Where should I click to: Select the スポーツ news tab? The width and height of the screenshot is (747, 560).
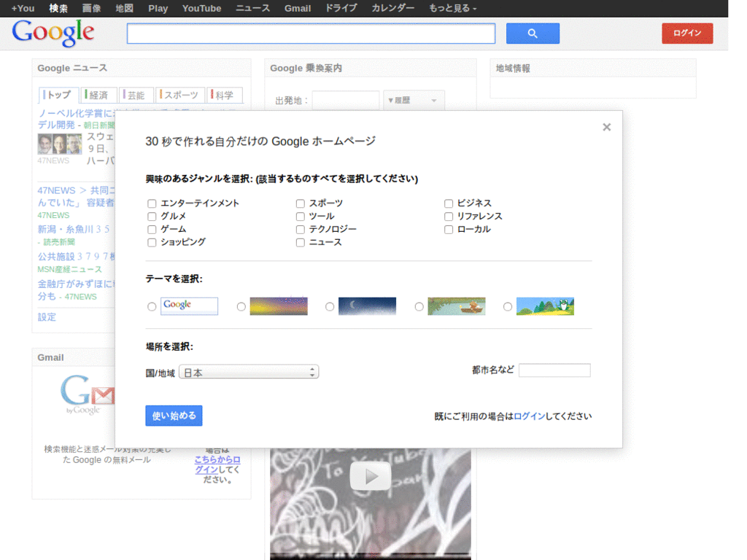click(x=181, y=95)
